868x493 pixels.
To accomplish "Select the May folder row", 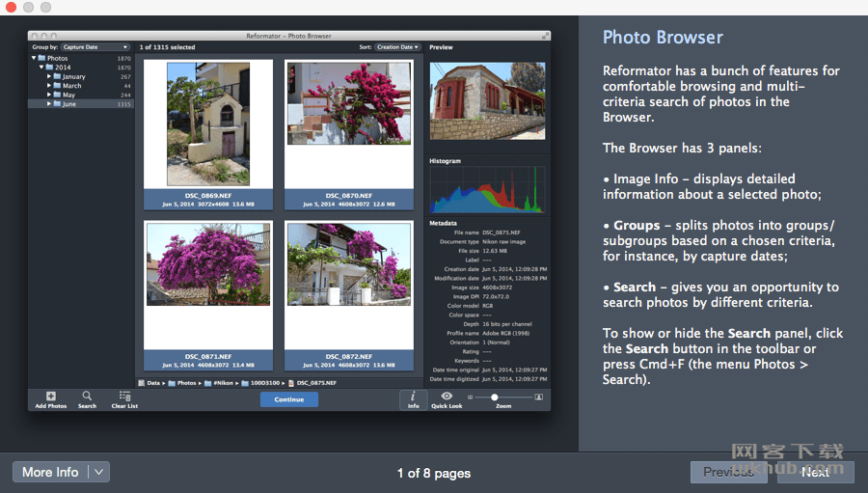I will click(81, 95).
